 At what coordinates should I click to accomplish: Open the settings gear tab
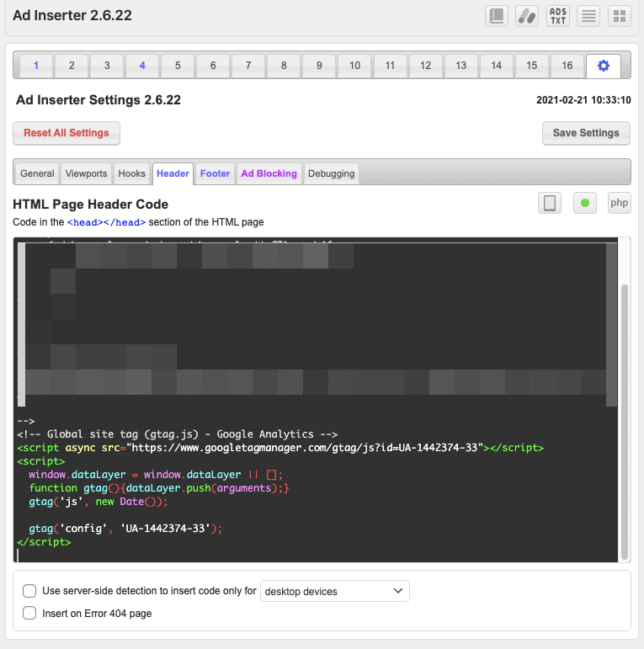click(x=604, y=66)
